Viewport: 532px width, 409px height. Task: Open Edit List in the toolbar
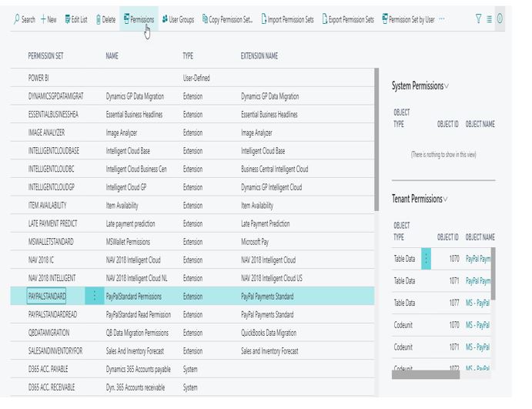coord(76,19)
